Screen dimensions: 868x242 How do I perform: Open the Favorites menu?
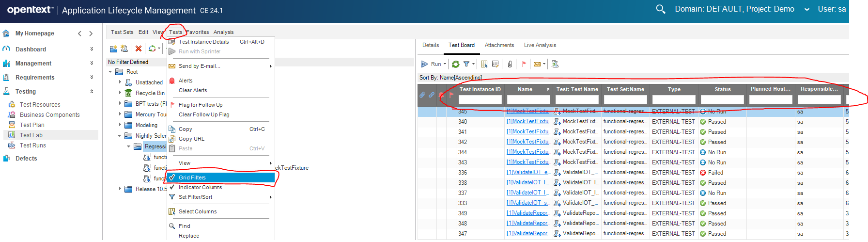click(198, 32)
